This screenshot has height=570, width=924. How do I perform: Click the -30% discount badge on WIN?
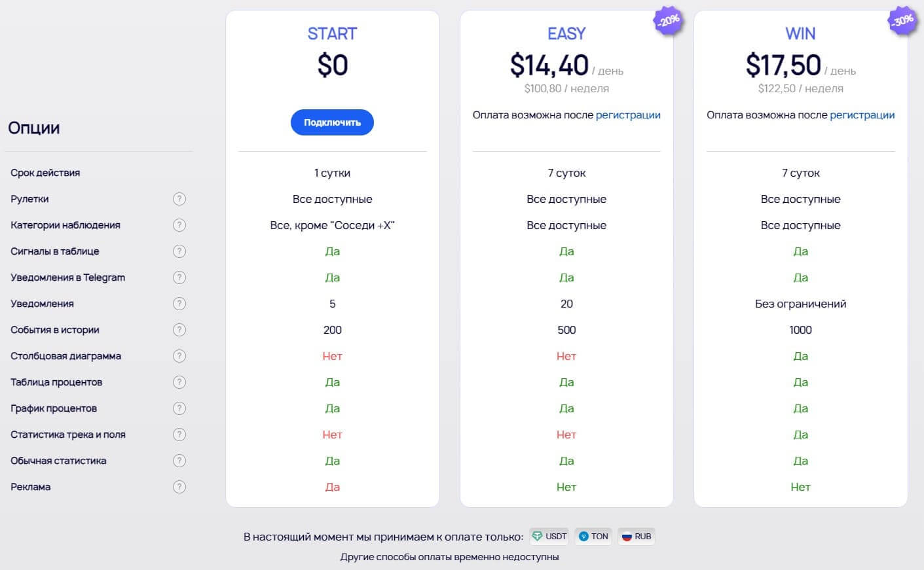click(902, 21)
